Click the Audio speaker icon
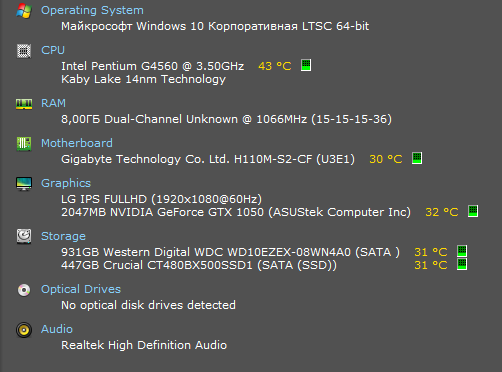 [24, 330]
